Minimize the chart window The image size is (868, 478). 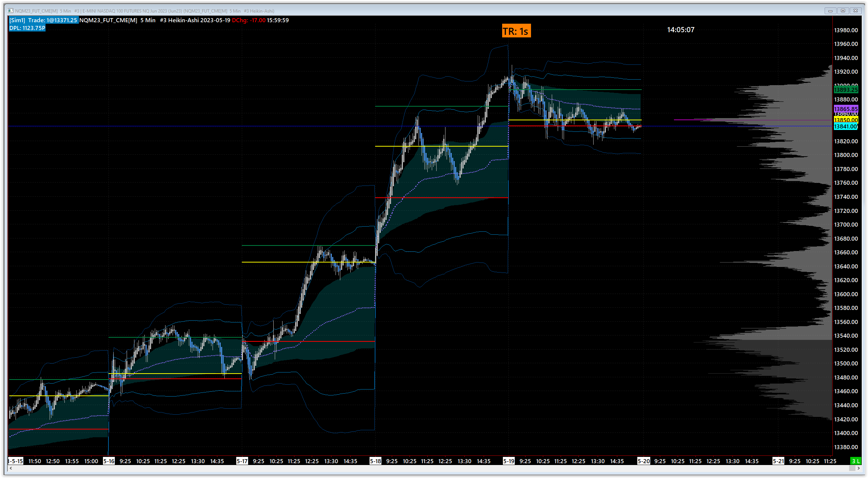click(830, 11)
